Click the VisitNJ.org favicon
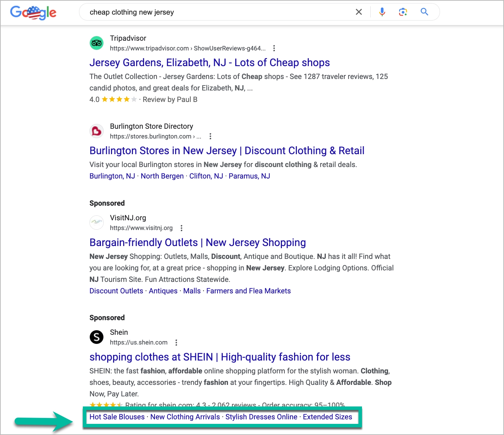 [x=96, y=222]
